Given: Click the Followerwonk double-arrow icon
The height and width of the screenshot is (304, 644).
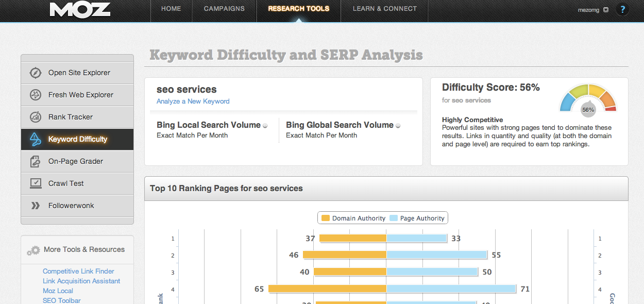Looking at the screenshot, I should (x=35, y=206).
